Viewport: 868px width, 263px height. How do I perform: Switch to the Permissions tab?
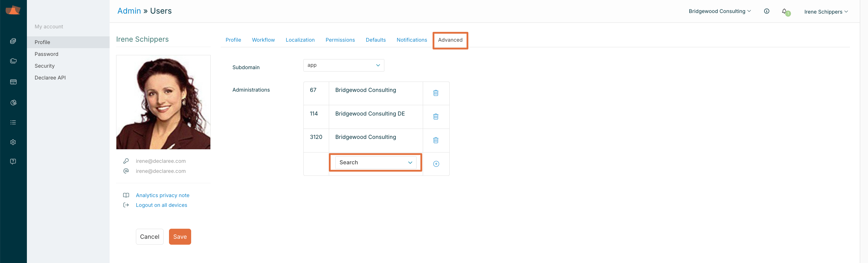(x=340, y=40)
